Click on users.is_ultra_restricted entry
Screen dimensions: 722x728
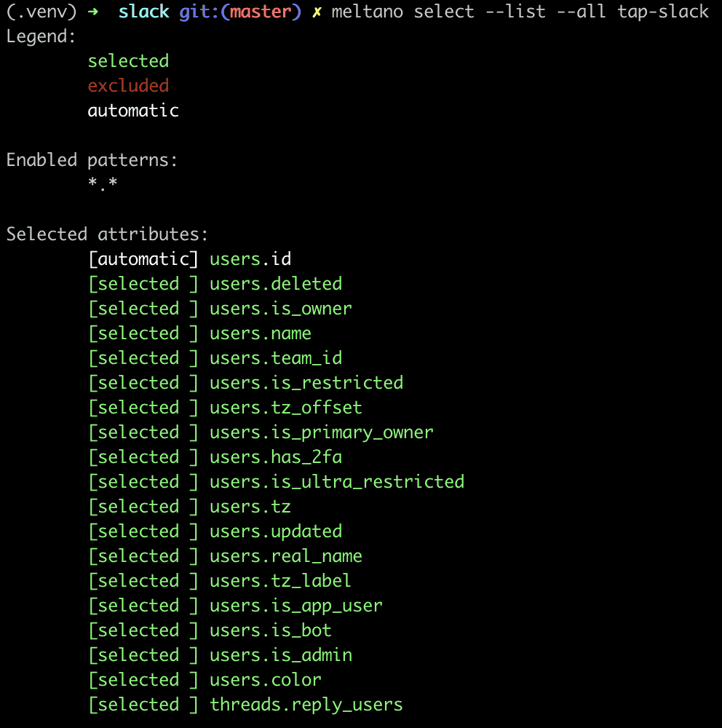pyautogui.click(x=336, y=482)
